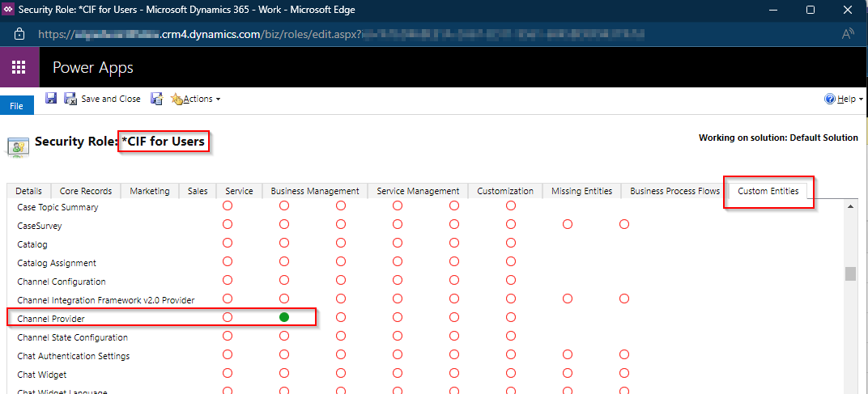The height and width of the screenshot is (394, 868).
Task: Toggle first circle in Channel Configuration row
Action: (227, 280)
